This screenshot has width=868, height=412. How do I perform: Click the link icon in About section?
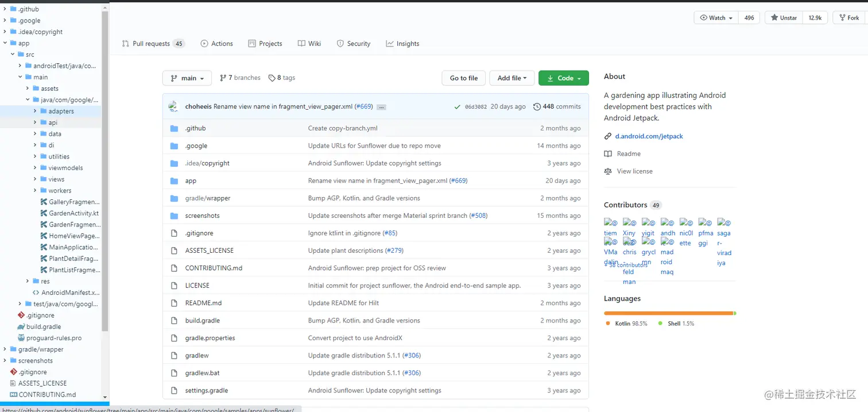(608, 136)
